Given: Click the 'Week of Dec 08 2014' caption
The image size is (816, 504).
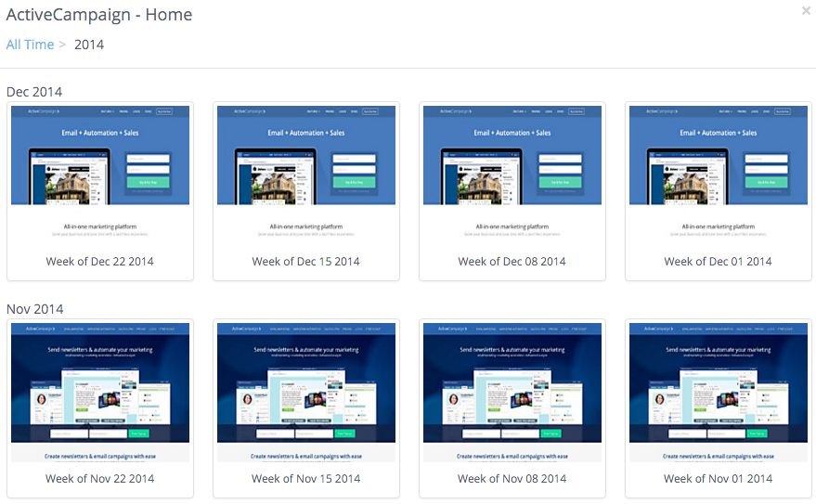Looking at the screenshot, I should pos(512,262).
